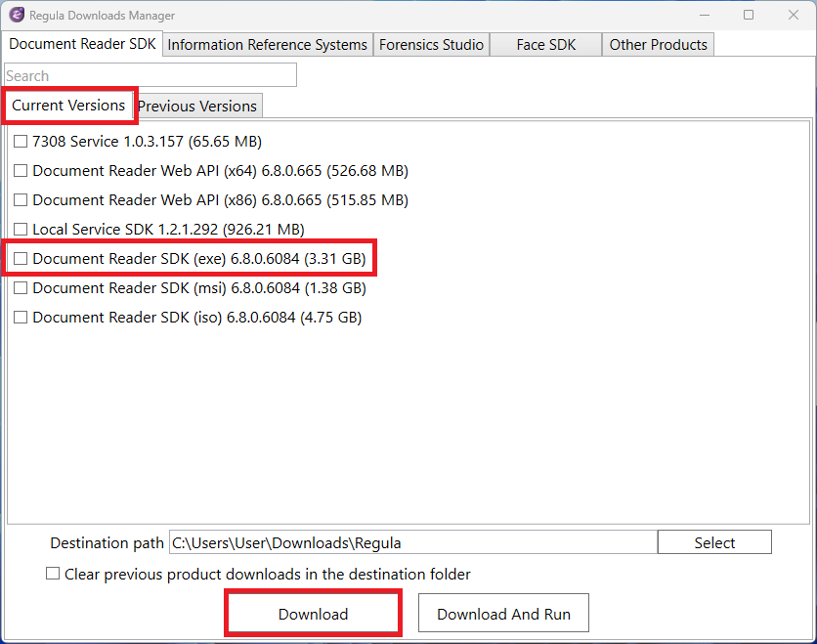Click 'Clear previous product downloads in the destination folder' label
817x644 pixels.
tap(268, 574)
